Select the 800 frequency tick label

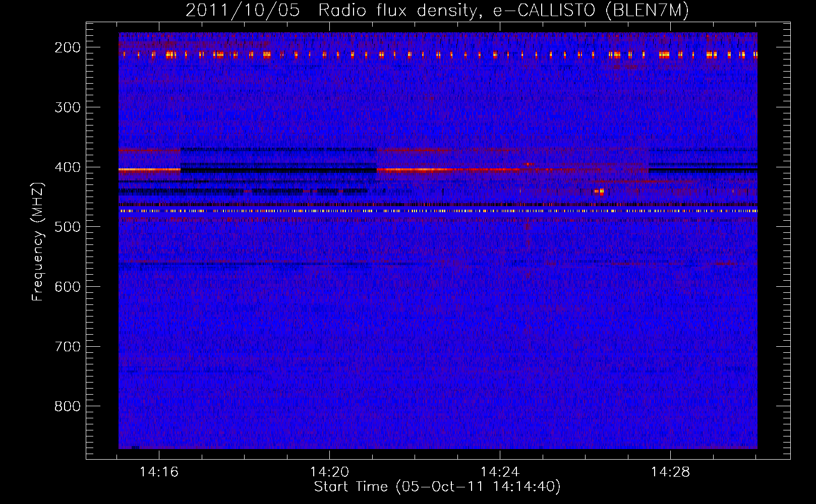67,406
